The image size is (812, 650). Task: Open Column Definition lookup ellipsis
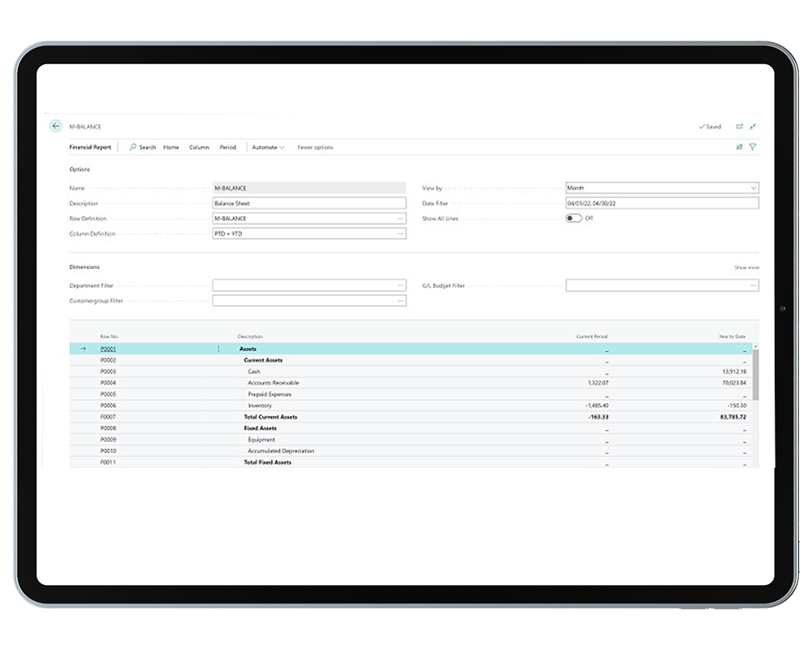pos(400,234)
